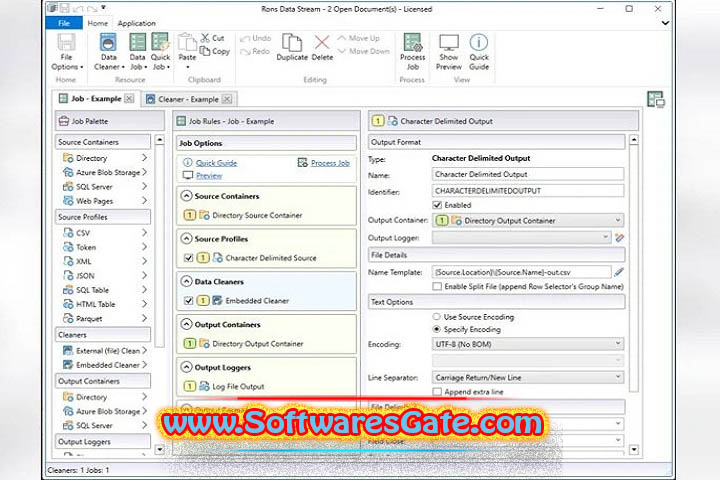Click the layout toggle icon right of the tabs
Viewport: 720px width, 480px height.
(x=656, y=99)
